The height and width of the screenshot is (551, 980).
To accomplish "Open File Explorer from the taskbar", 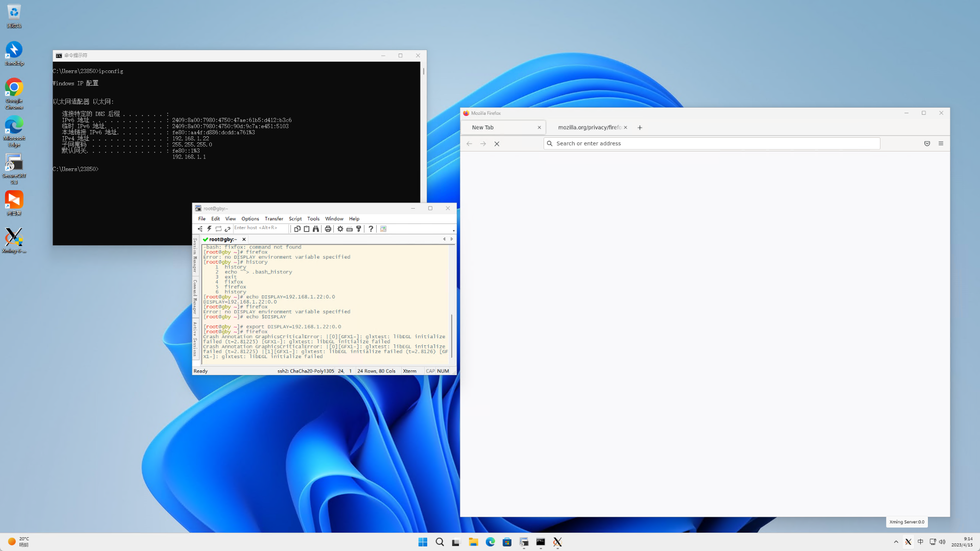I will [x=473, y=542].
